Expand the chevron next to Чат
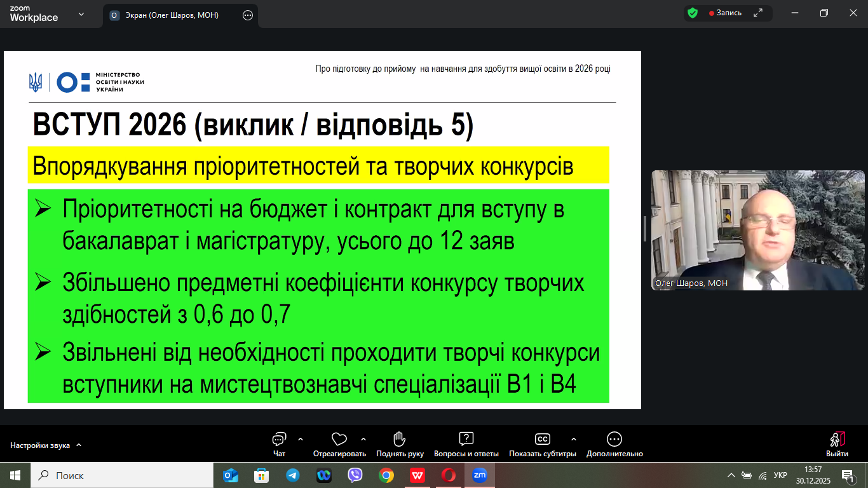Viewport: 868px width, 488px height. [301, 439]
